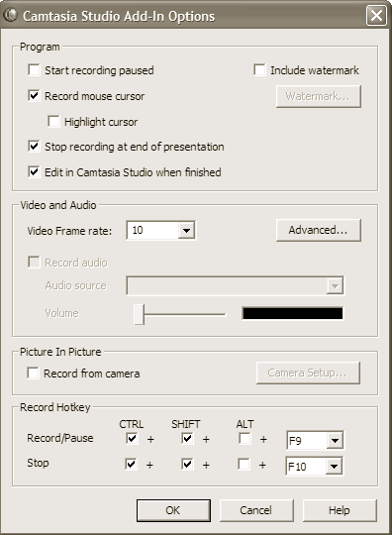Click the Program group title
This screenshot has width=392, height=535.
40,47
